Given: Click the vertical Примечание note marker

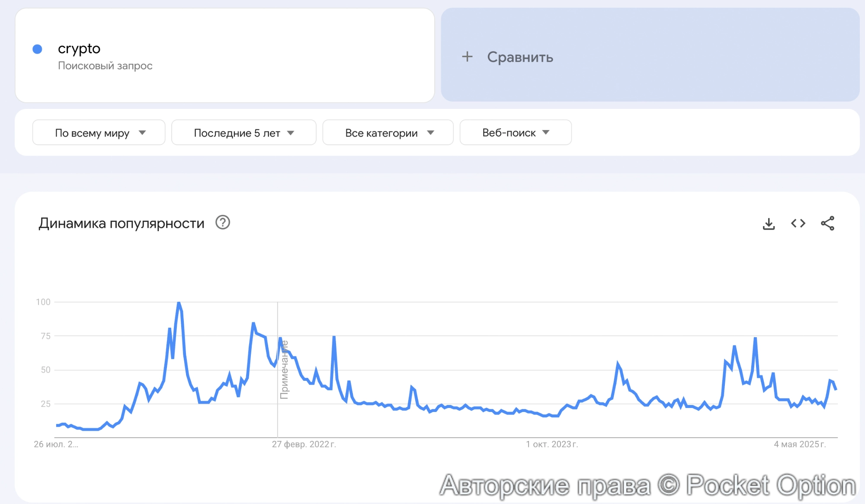Looking at the screenshot, I should (284, 370).
